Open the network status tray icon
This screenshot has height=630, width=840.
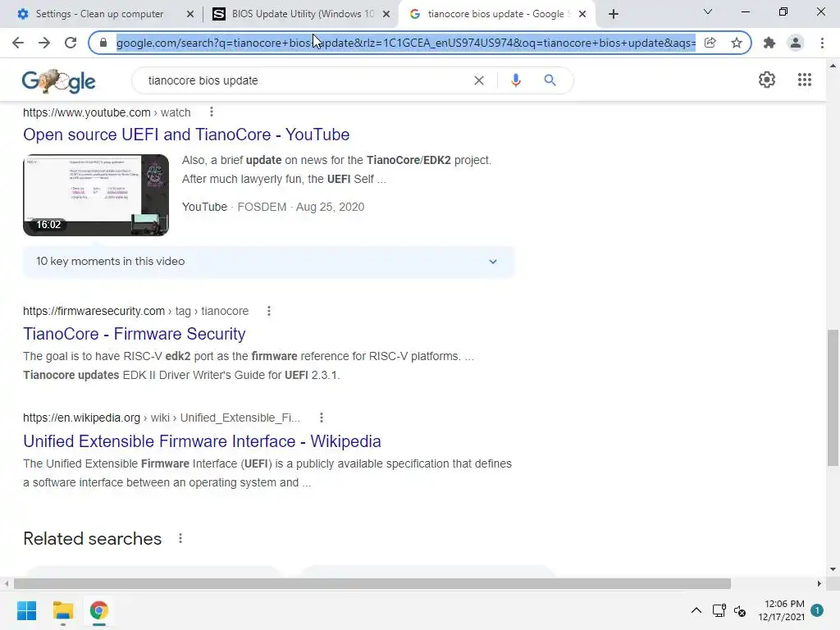719,610
